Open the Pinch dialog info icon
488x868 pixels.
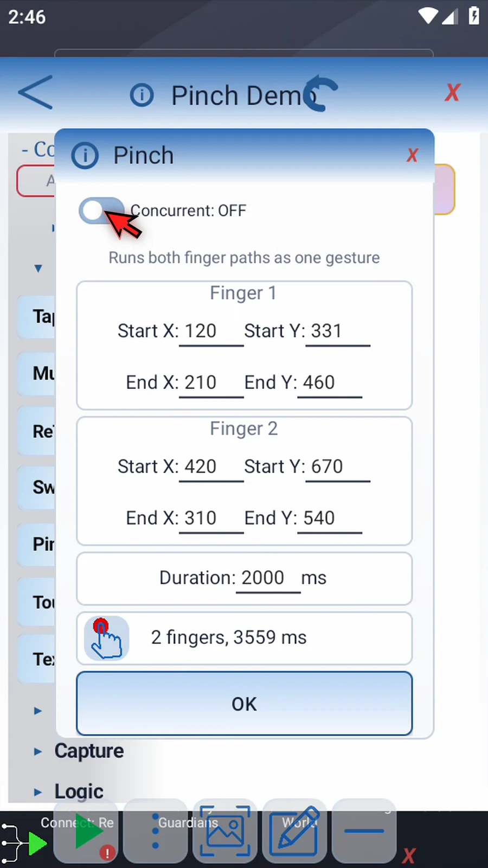pos(85,156)
